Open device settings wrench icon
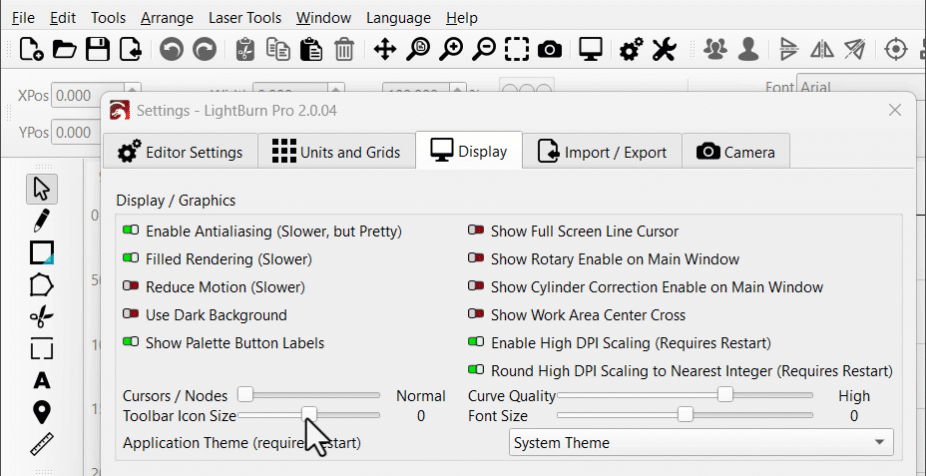The width and height of the screenshot is (926, 476). coord(664,48)
